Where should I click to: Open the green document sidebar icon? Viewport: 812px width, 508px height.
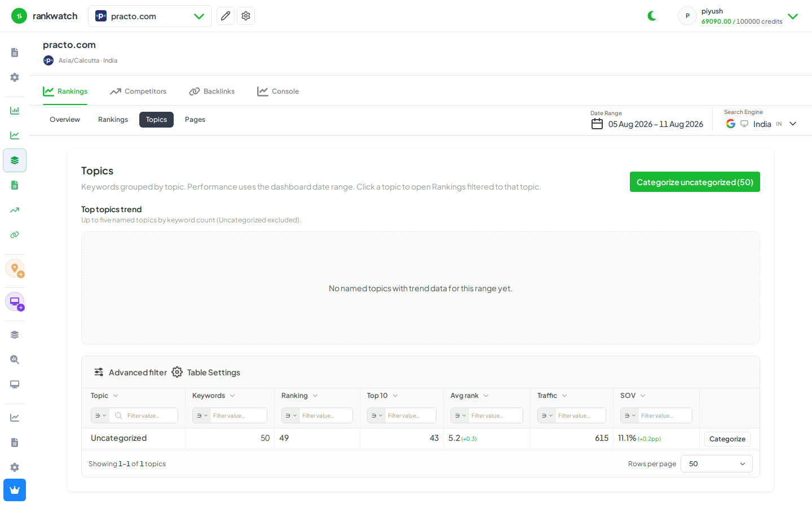15,185
